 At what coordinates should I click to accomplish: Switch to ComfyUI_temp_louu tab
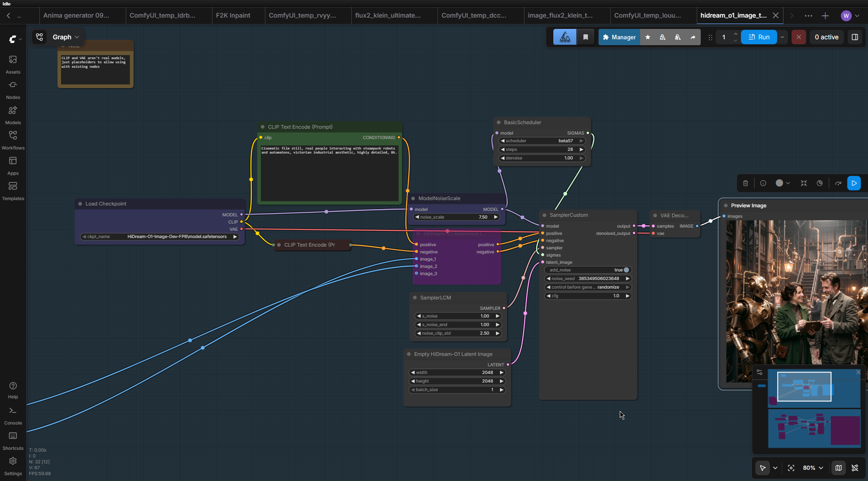(647, 15)
